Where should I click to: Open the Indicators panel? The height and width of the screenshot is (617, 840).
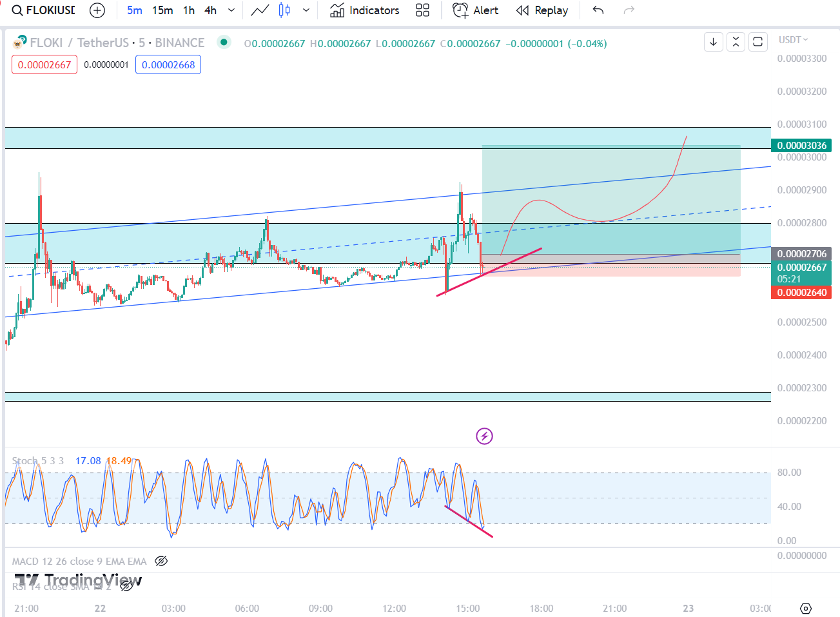pos(365,10)
